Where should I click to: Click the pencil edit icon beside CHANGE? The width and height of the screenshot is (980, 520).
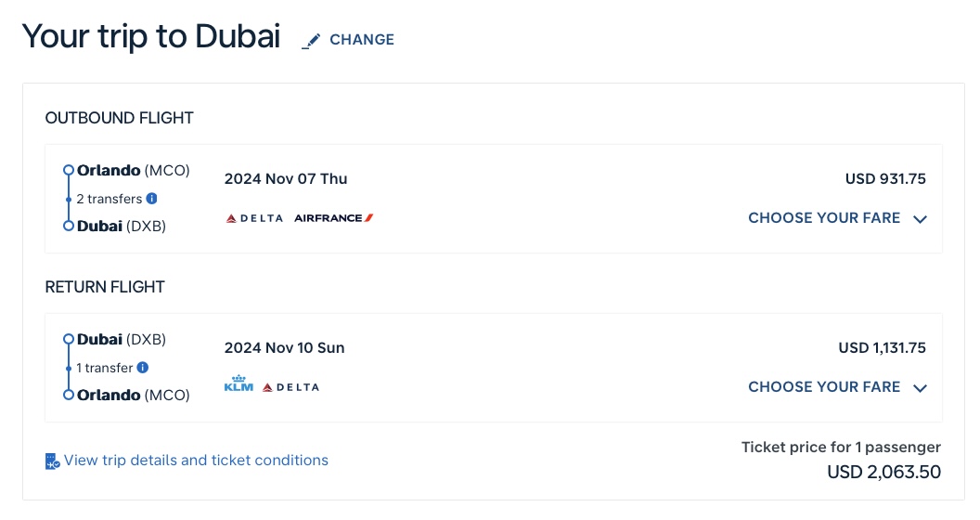[x=312, y=40]
